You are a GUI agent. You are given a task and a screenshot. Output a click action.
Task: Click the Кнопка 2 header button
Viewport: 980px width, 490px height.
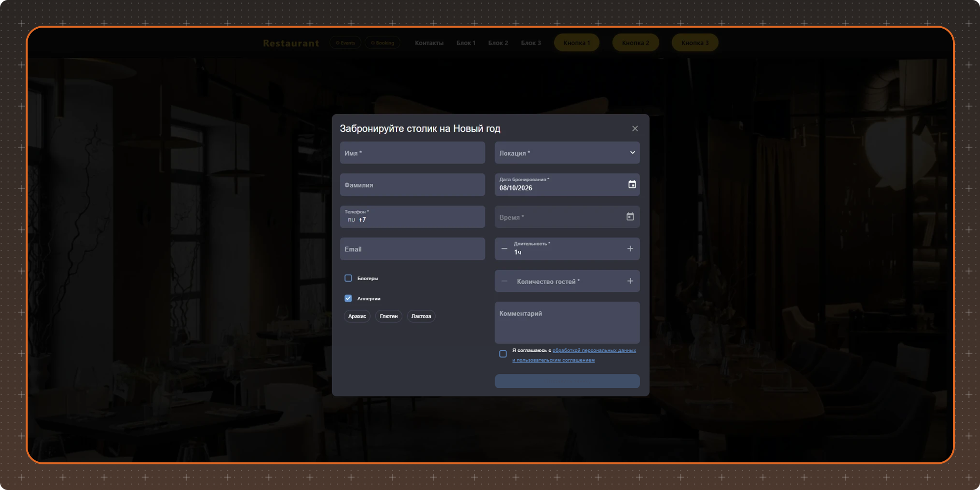636,43
